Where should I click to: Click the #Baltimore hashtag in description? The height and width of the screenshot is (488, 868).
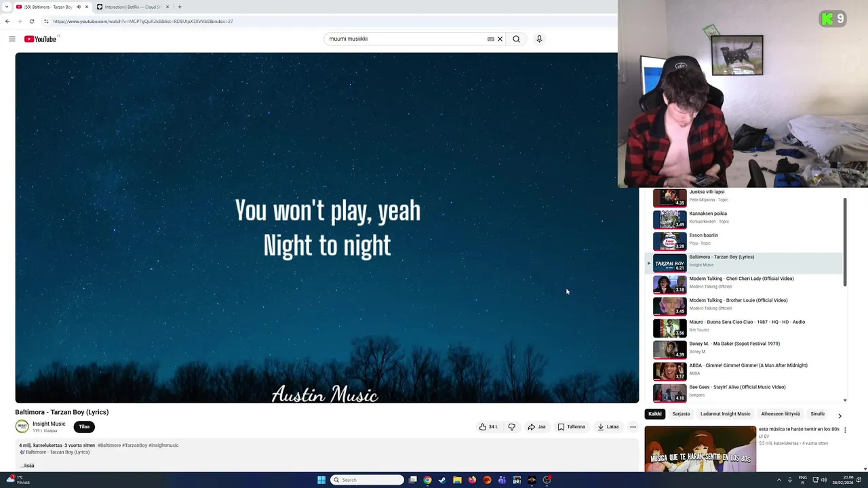pyautogui.click(x=109, y=445)
